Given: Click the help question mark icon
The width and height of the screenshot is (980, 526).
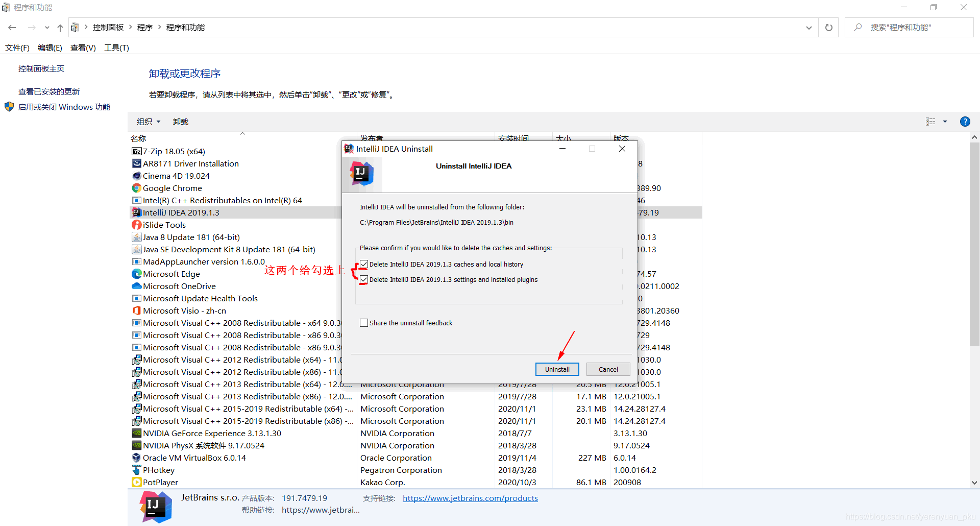Looking at the screenshot, I should pos(965,122).
